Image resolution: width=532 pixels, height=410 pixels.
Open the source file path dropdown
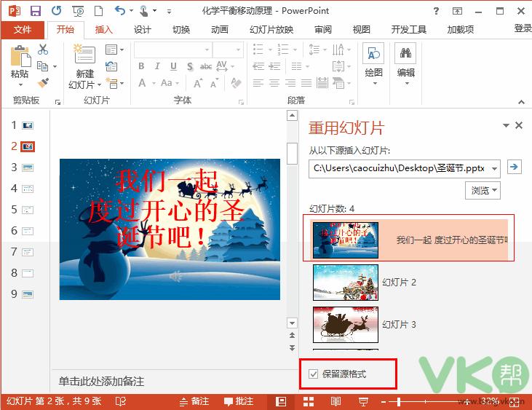[x=494, y=168]
